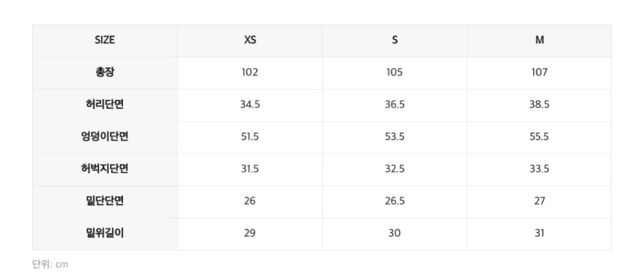Click the 허벅지단면 row label
This screenshot has height=272, width=644.
[105, 169]
